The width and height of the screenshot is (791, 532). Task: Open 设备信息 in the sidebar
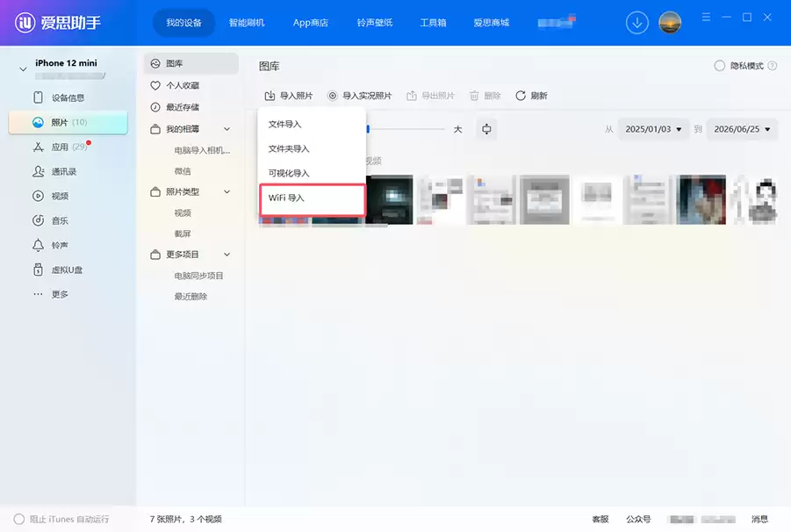68,97
